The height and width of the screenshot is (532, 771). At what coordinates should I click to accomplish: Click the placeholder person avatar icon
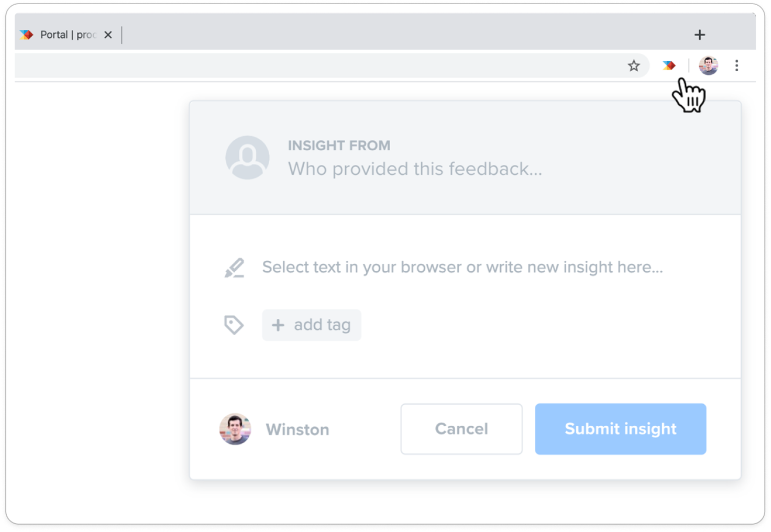click(x=247, y=158)
